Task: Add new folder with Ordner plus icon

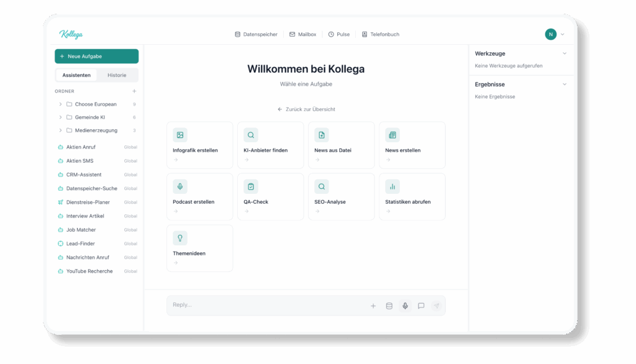Action: (x=134, y=91)
